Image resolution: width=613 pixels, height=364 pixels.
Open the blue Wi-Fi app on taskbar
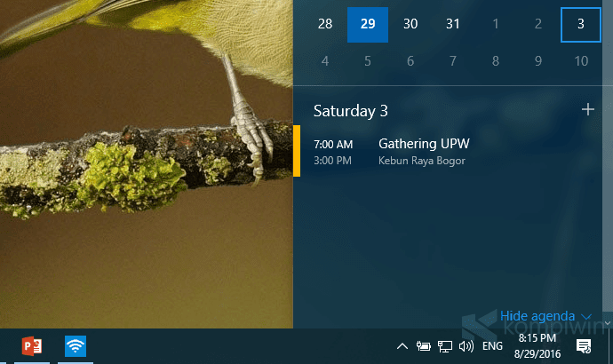(76, 346)
